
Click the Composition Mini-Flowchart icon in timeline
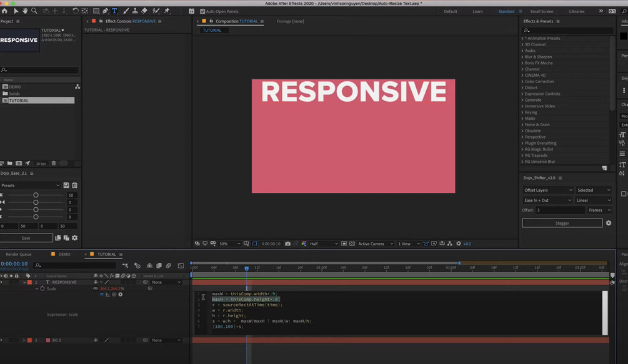click(x=125, y=265)
